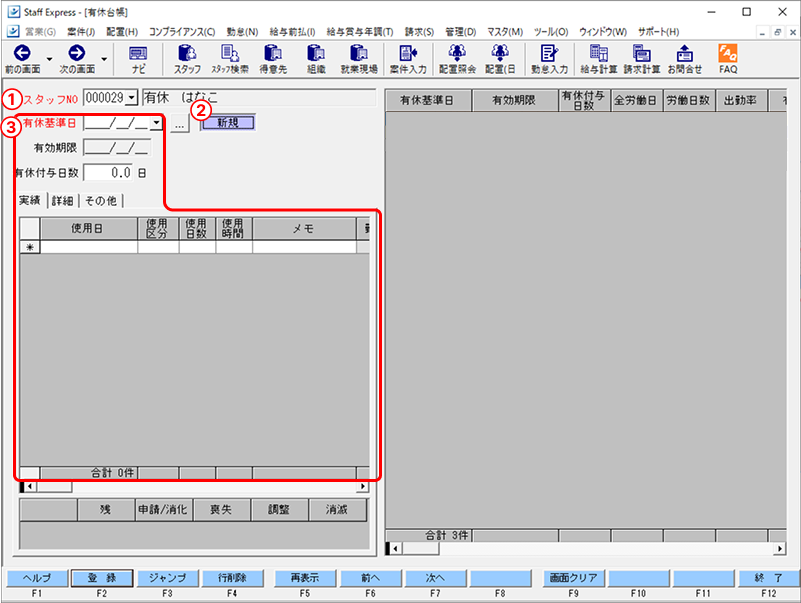This screenshot has height=603, width=801.
Task: Open the 請求計算 toolbar icon
Action: click(x=642, y=59)
